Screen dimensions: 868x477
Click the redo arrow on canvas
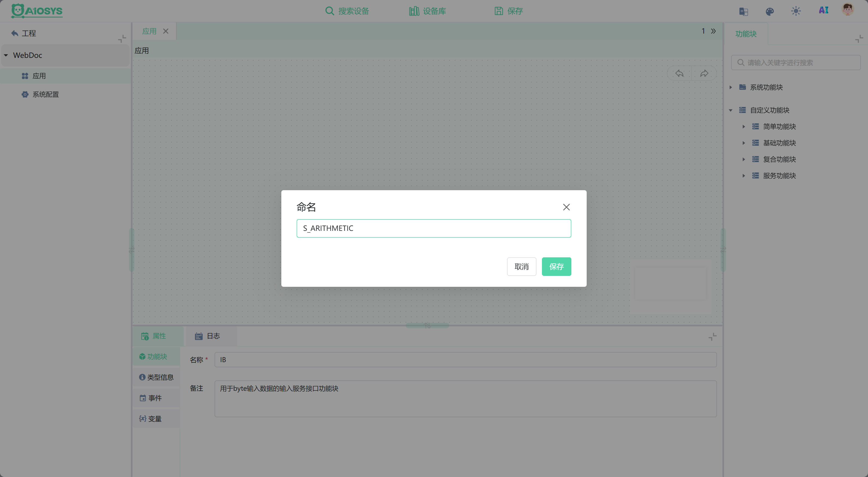tap(704, 73)
